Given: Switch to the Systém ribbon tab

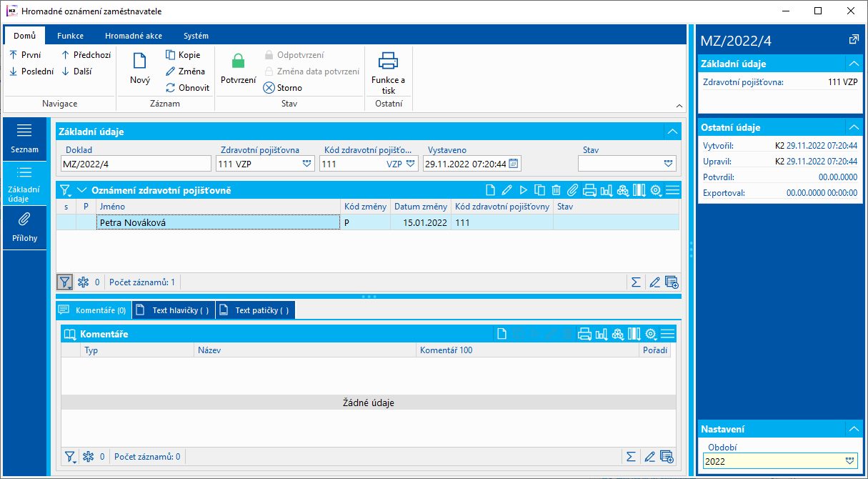Looking at the screenshot, I should tap(196, 36).
